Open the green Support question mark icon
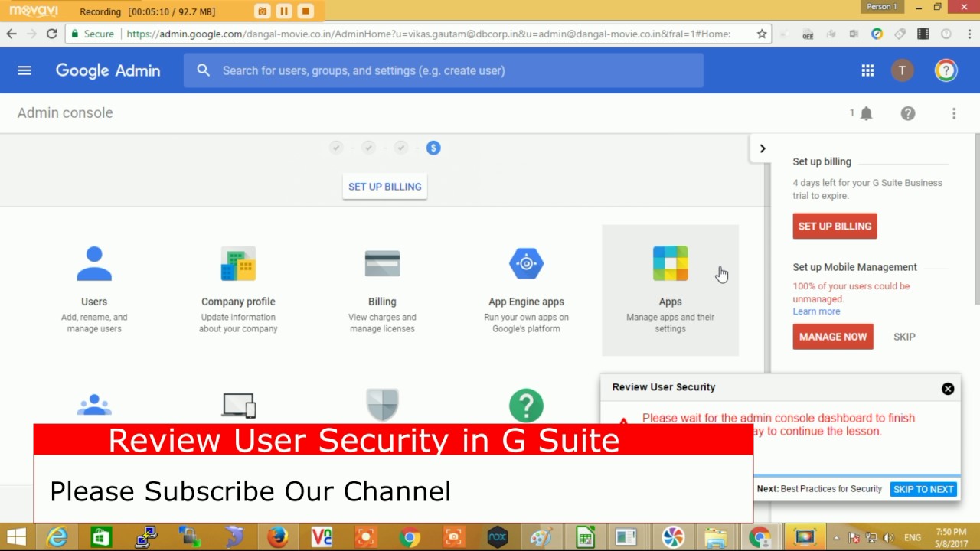 pyautogui.click(x=526, y=406)
